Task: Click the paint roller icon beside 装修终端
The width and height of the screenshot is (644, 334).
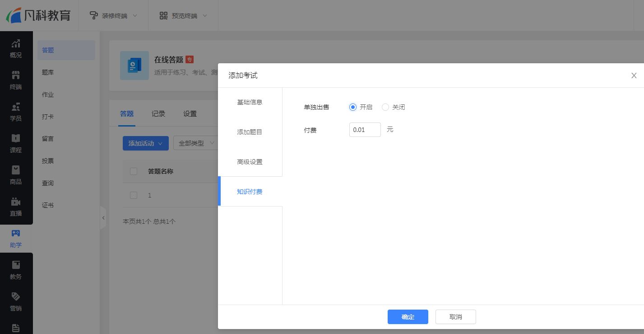Action: (x=93, y=16)
